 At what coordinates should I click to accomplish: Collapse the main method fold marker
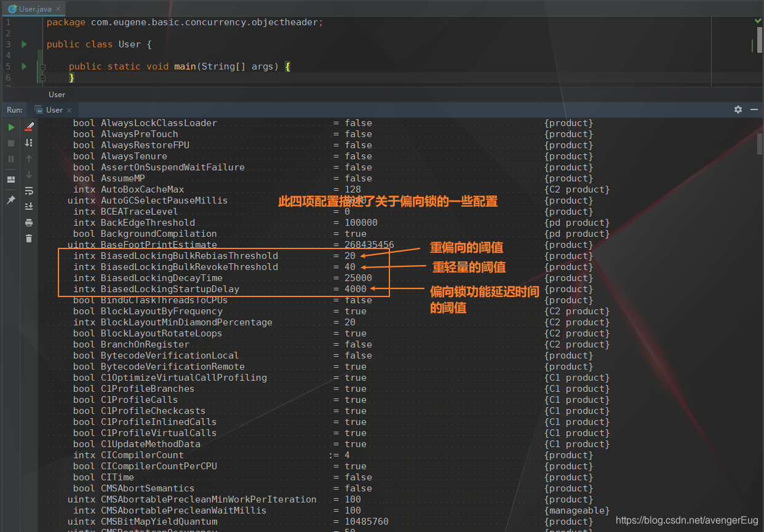pyautogui.click(x=42, y=66)
